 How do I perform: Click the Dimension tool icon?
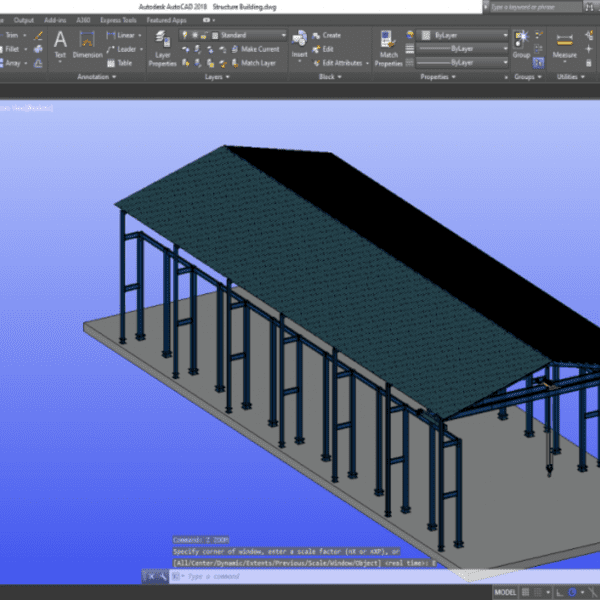(x=88, y=41)
